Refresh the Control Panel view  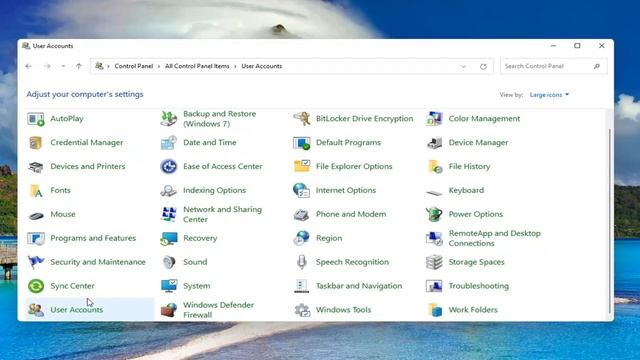(483, 66)
